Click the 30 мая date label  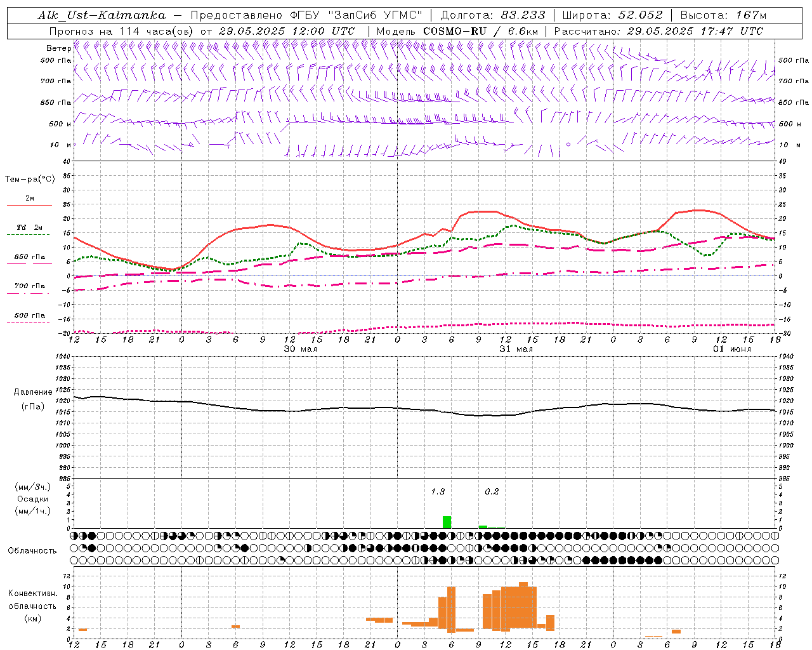point(300,349)
